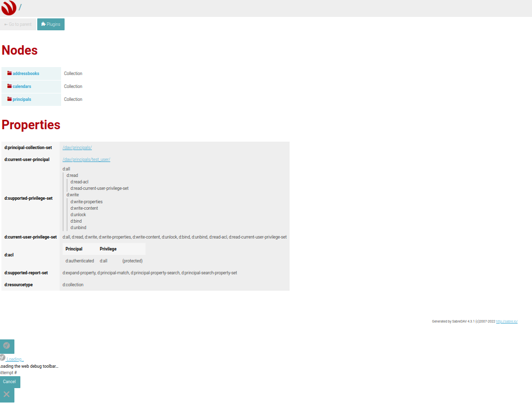Click the folder icon beside calendars
The width and height of the screenshot is (532, 406).
[x=9, y=86]
